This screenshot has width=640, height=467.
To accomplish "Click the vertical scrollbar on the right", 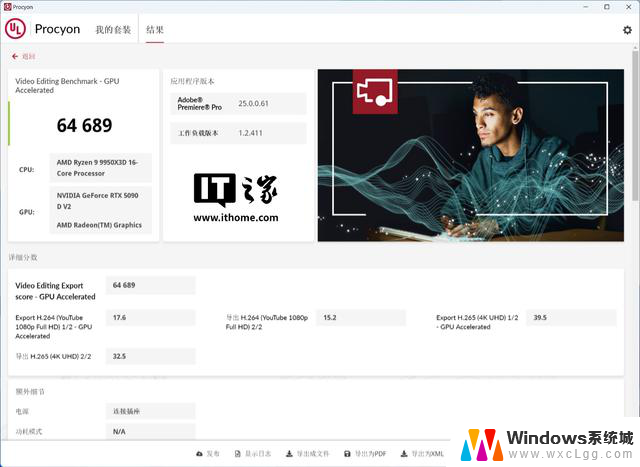I will [635, 124].
